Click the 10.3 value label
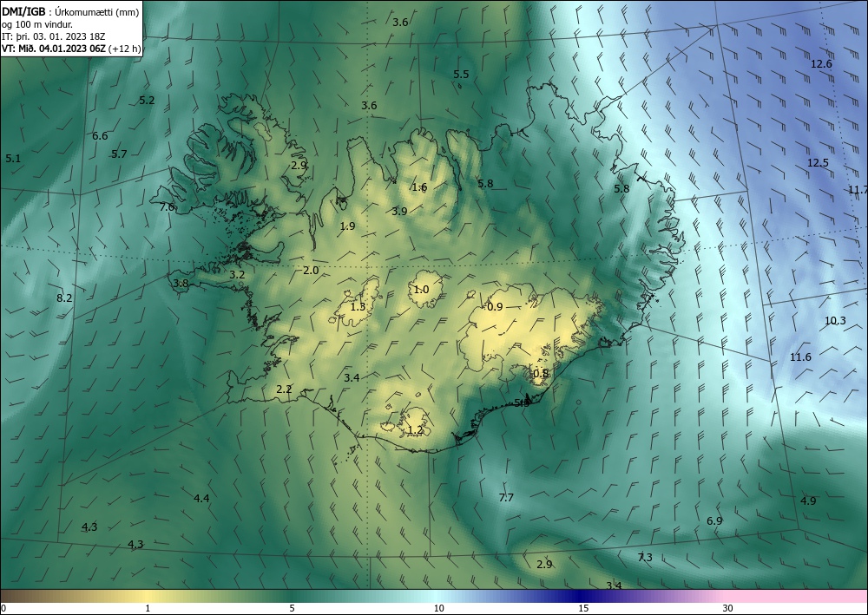This screenshot has height=615, width=868. (x=835, y=320)
